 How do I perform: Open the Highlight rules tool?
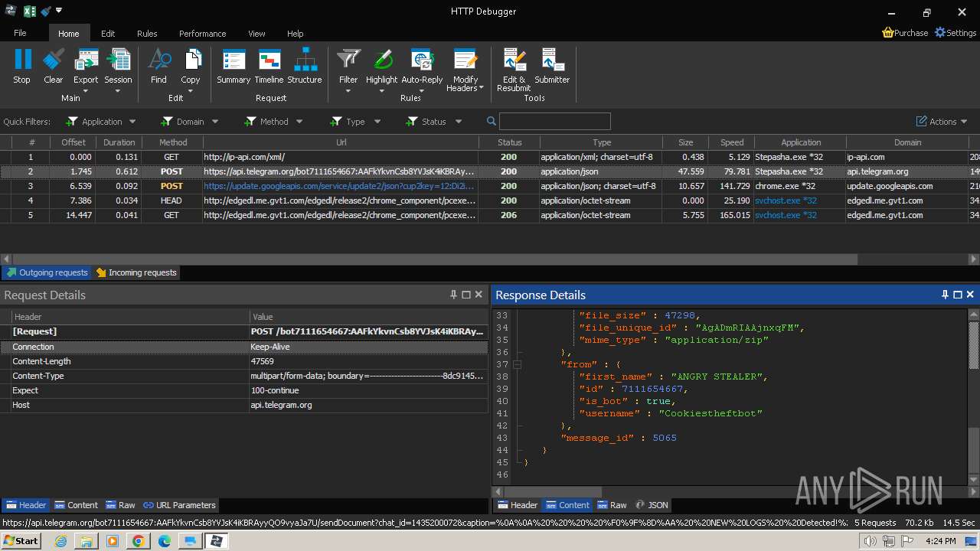coord(381,70)
